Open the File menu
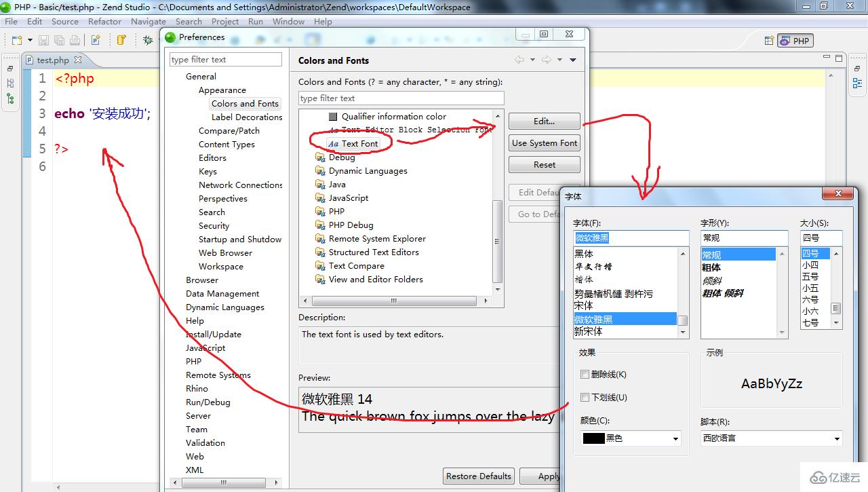Viewport: 868px width, 492px height. [x=11, y=21]
